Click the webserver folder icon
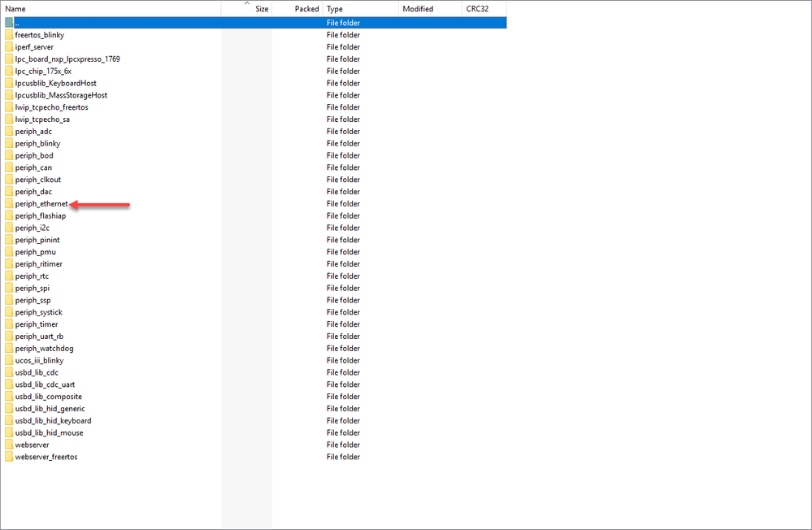 tap(9, 445)
